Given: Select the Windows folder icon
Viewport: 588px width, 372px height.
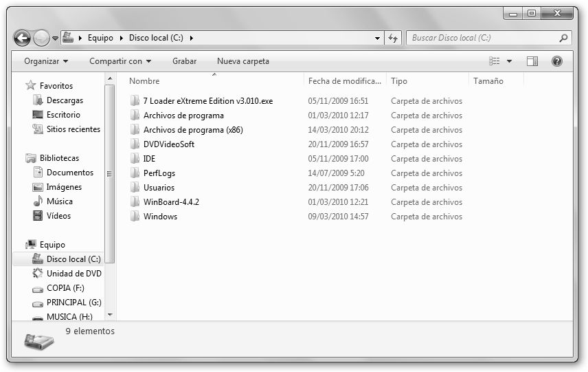Looking at the screenshot, I should [135, 217].
